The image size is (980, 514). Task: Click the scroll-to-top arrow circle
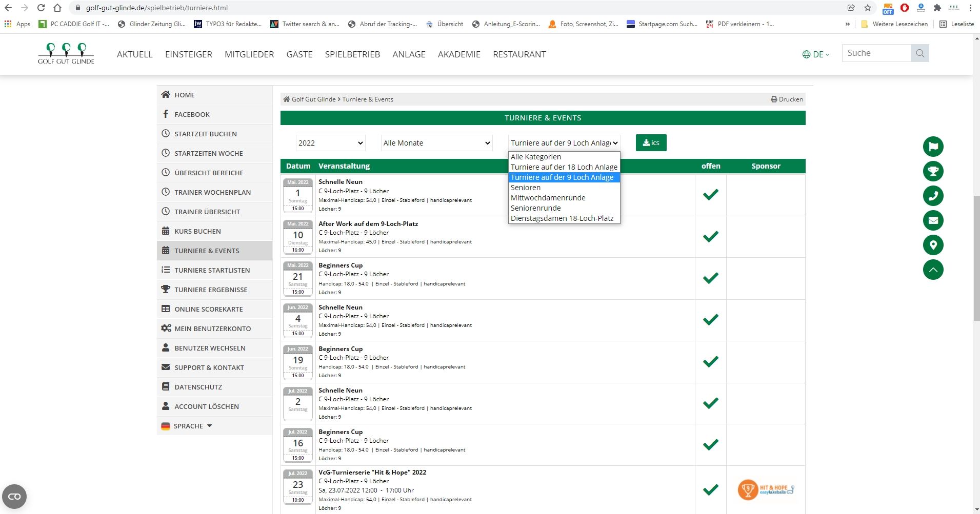933,270
